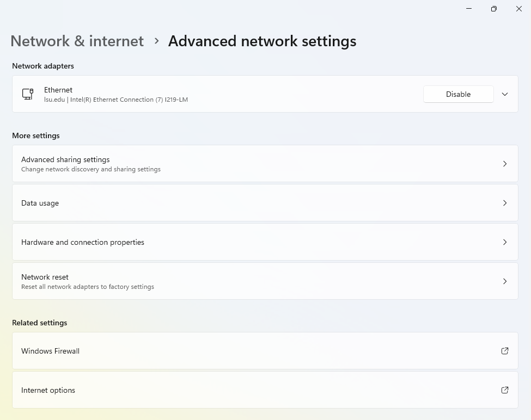The image size is (531, 420).
Task: Minimize the Settings window
Action: 469,9
